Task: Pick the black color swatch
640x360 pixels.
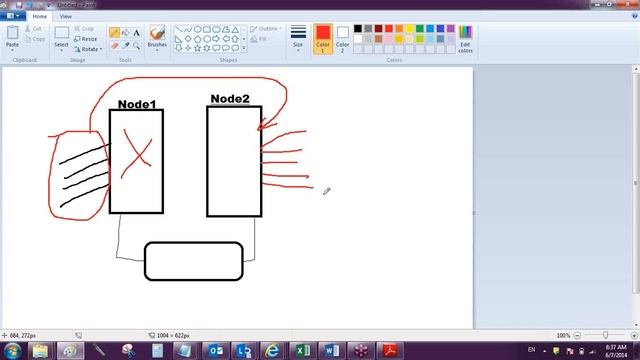Action: tap(358, 29)
